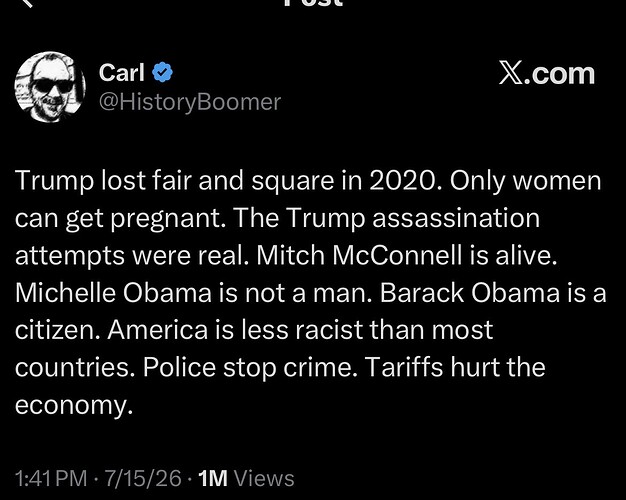Click the display name Carl
Screen dimensions: 626x500
(x=121, y=73)
